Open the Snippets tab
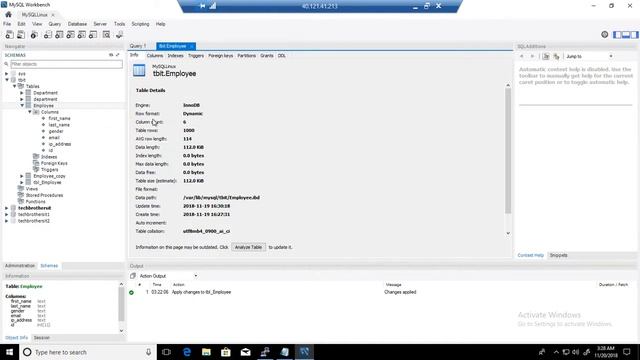Screen dimensions: 640x360 (x=558, y=256)
